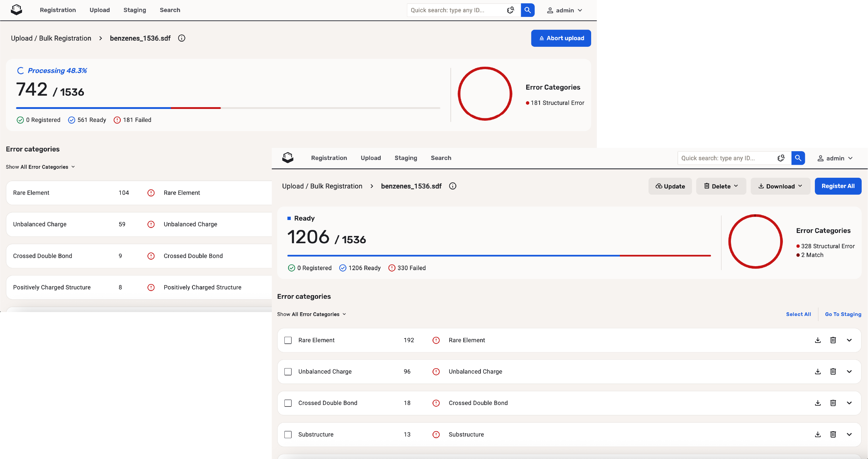Click app logo in the upper navigation bar
This screenshot has height=459, width=868.
click(16, 10)
